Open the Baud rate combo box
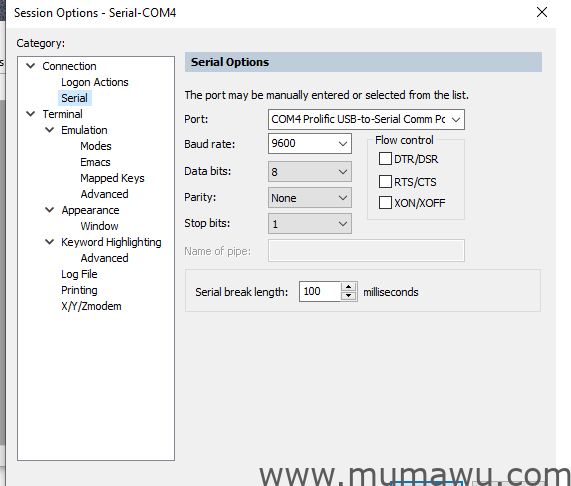 (x=310, y=143)
